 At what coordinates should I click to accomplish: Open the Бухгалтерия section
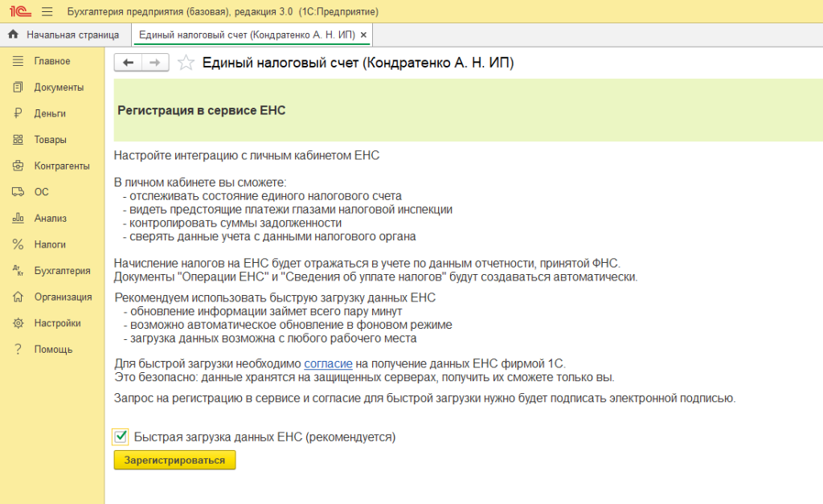click(63, 271)
